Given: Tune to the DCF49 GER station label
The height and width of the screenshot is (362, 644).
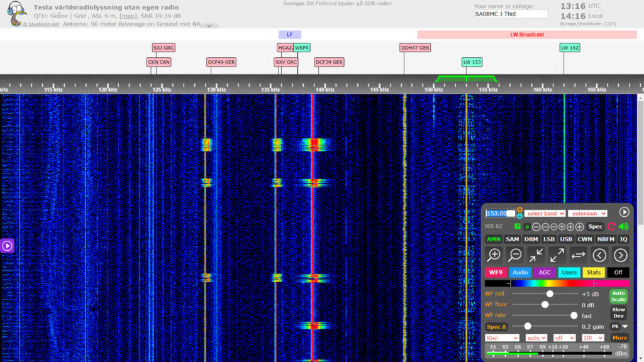Looking at the screenshot, I should 221,62.
